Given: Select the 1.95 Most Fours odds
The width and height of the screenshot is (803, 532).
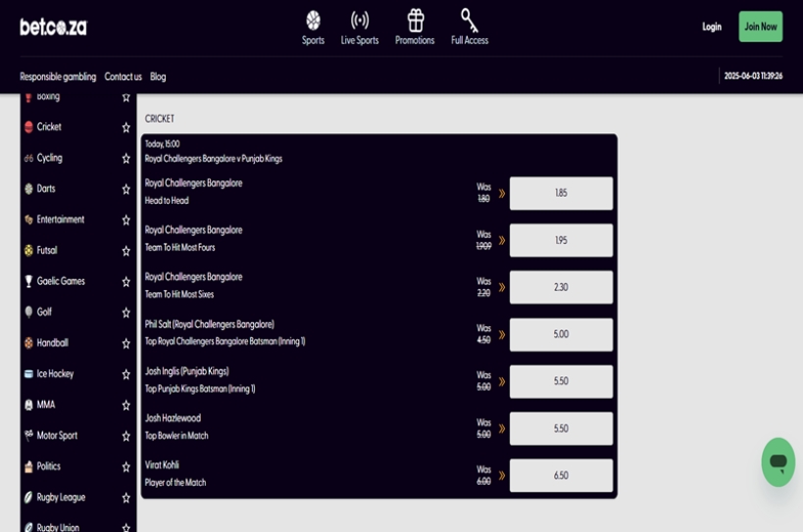Looking at the screenshot, I should (561, 240).
